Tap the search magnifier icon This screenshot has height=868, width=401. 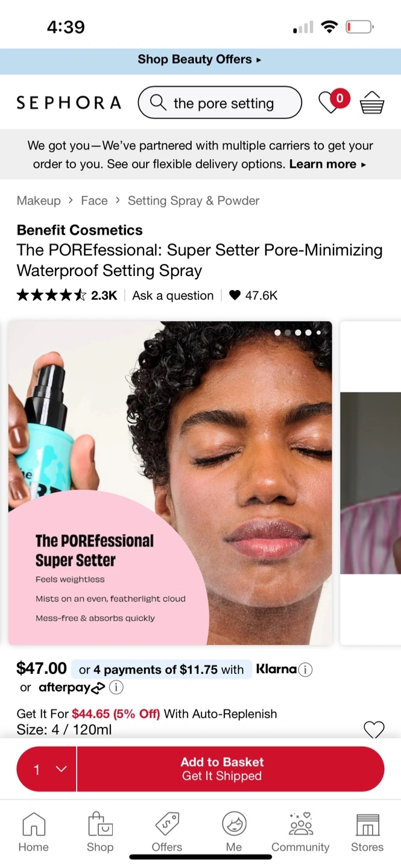(158, 102)
